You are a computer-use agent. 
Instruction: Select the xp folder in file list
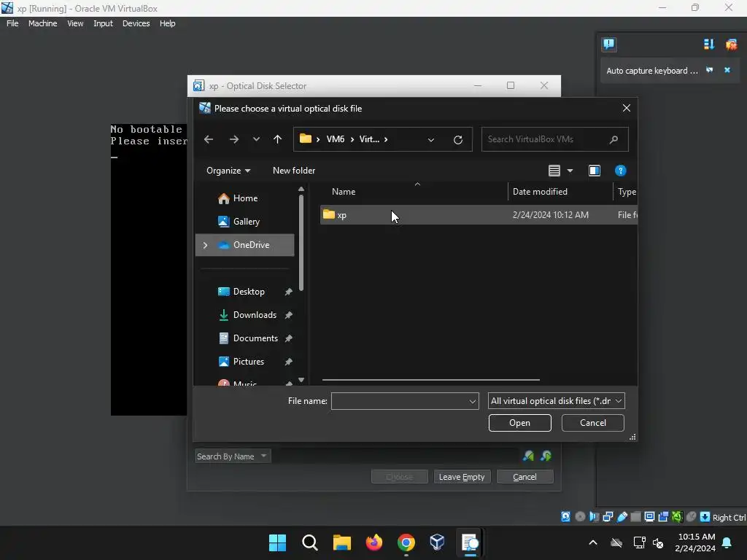point(479,215)
